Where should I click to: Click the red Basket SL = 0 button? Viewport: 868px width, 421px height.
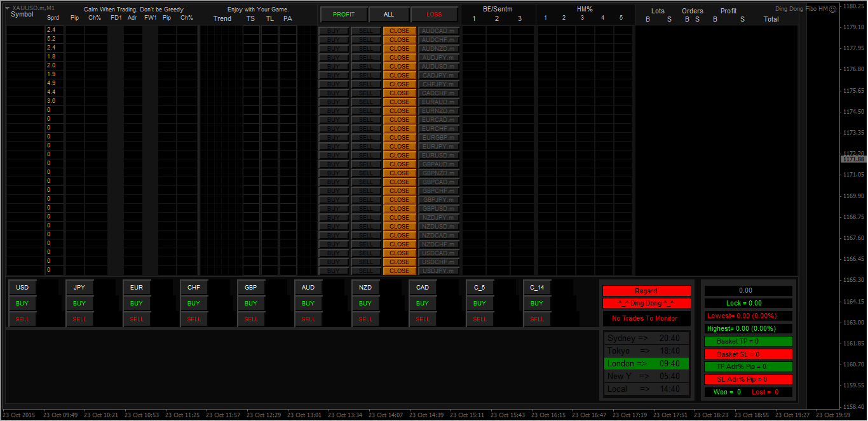[749, 354]
